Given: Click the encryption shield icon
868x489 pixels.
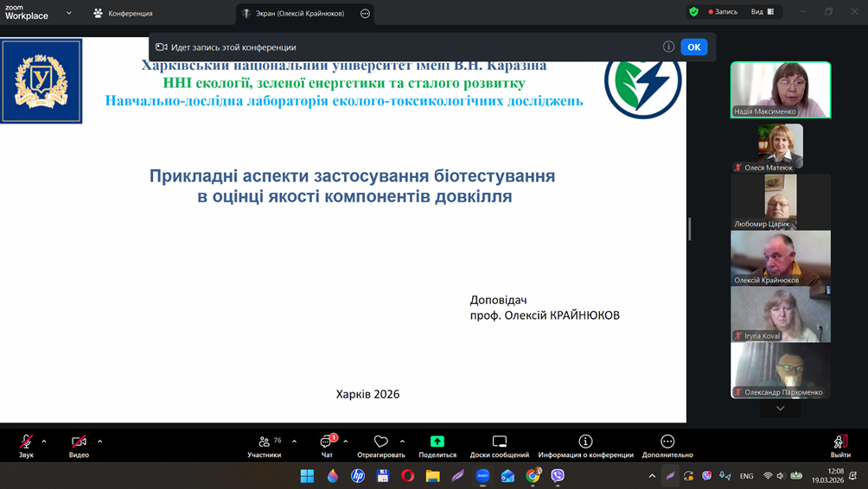Looking at the screenshot, I should pos(693,12).
